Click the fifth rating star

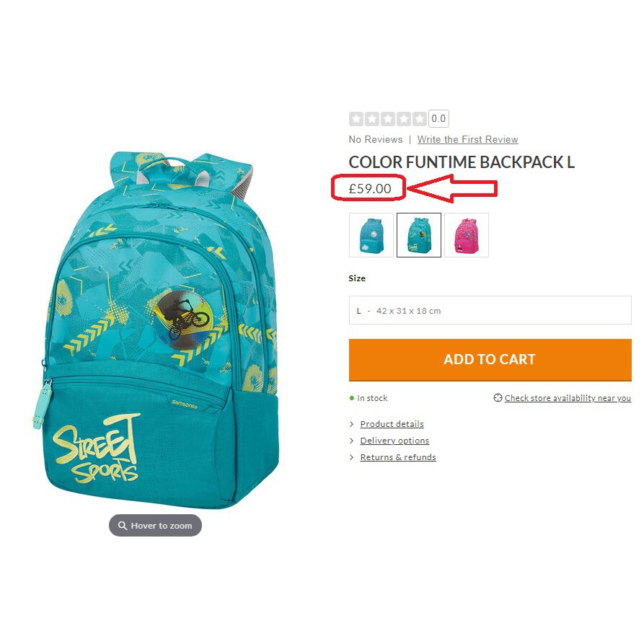[x=419, y=119]
